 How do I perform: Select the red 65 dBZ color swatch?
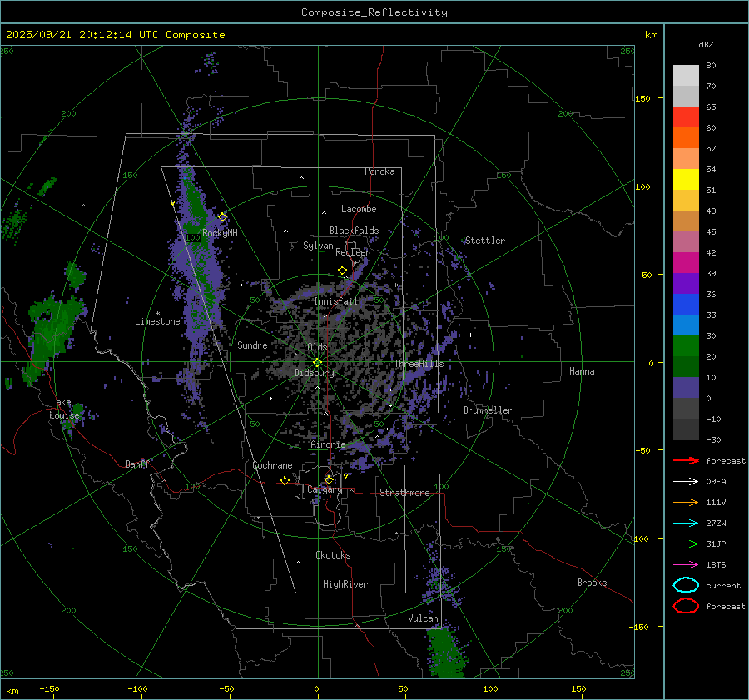[x=686, y=117]
